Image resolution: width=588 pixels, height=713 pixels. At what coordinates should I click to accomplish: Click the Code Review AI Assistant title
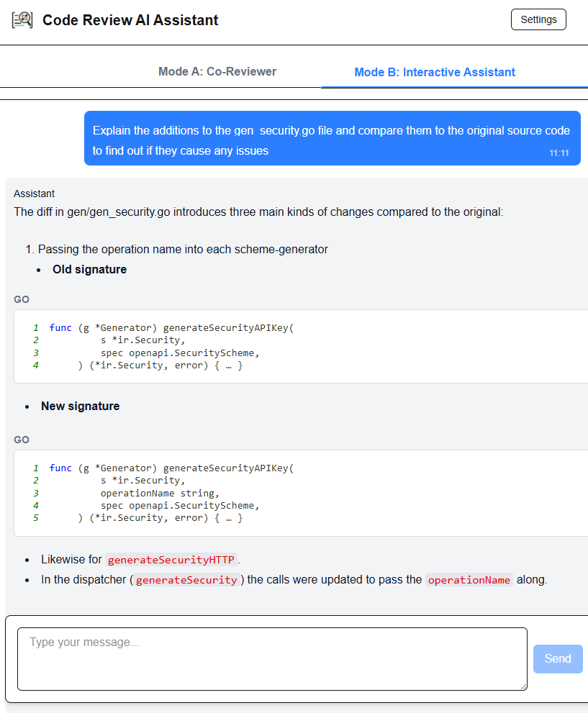click(130, 20)
